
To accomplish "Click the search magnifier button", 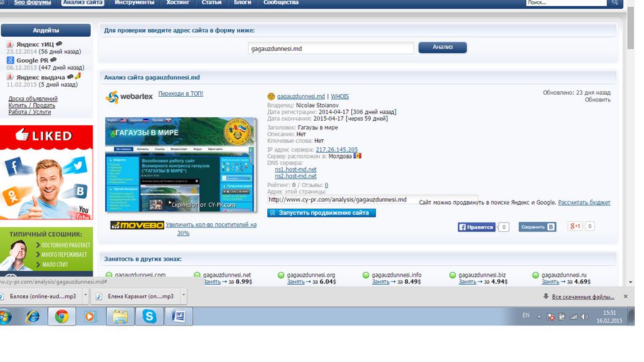I will click(x=615, y=3).
